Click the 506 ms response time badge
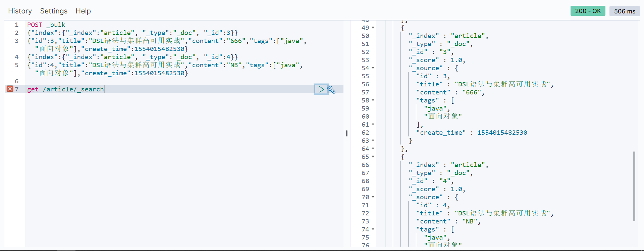644x251 pixels. (x=625, y=11)
